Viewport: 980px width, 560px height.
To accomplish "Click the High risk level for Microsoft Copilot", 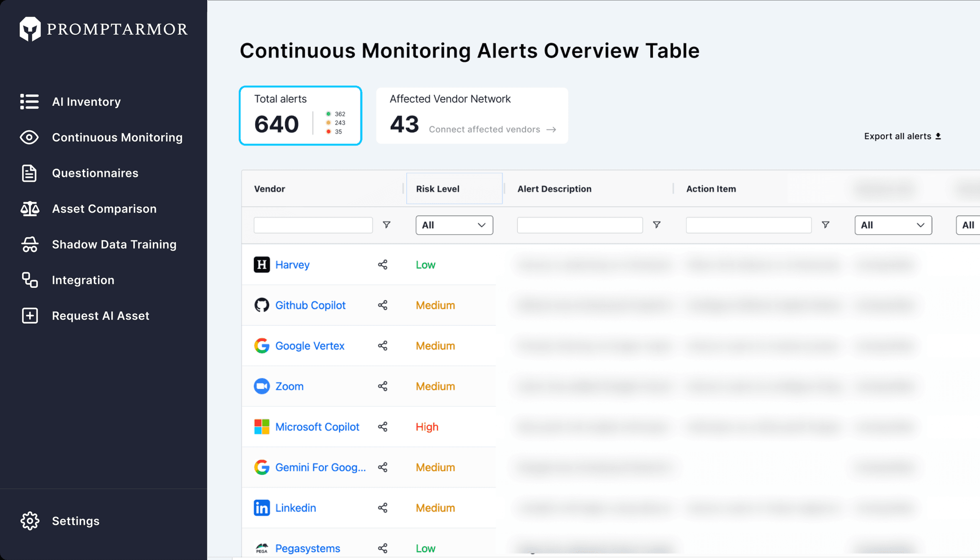I will 427,427.
